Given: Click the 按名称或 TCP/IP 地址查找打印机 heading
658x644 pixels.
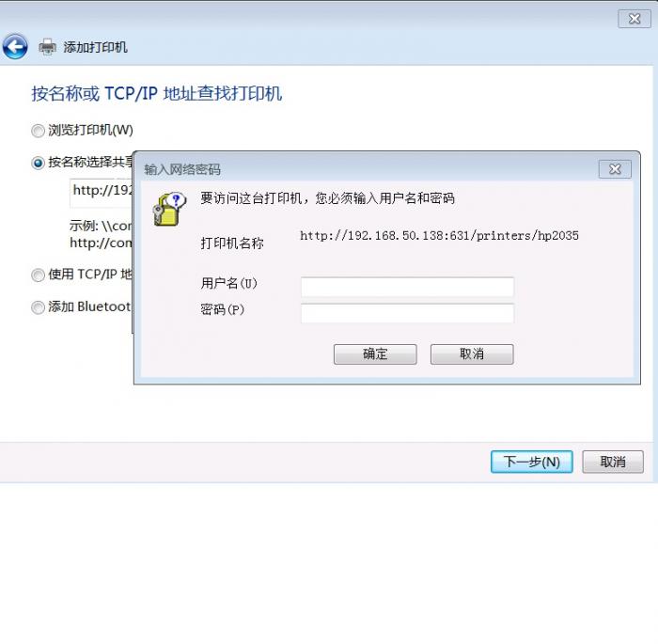Looking at the screenshot, I should pos(157,94).
